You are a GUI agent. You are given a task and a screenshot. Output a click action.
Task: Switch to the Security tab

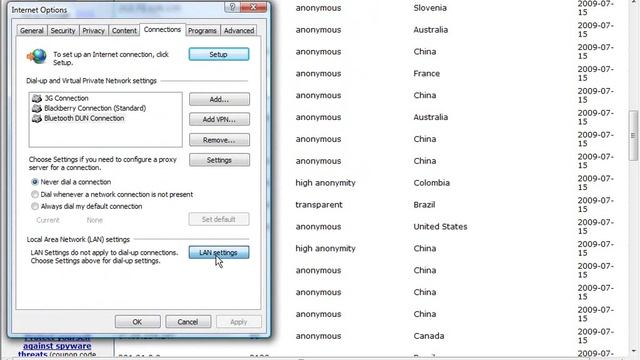coord(63,31)
